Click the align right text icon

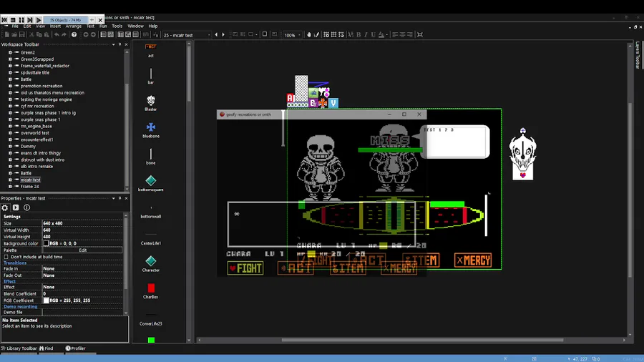click(410, 35)
